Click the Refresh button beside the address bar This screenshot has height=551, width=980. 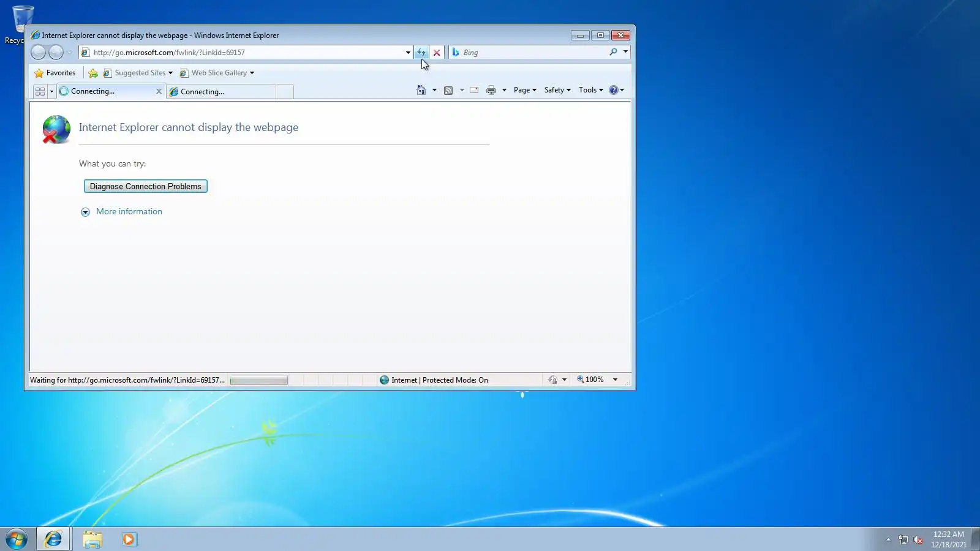click(421, 53)
